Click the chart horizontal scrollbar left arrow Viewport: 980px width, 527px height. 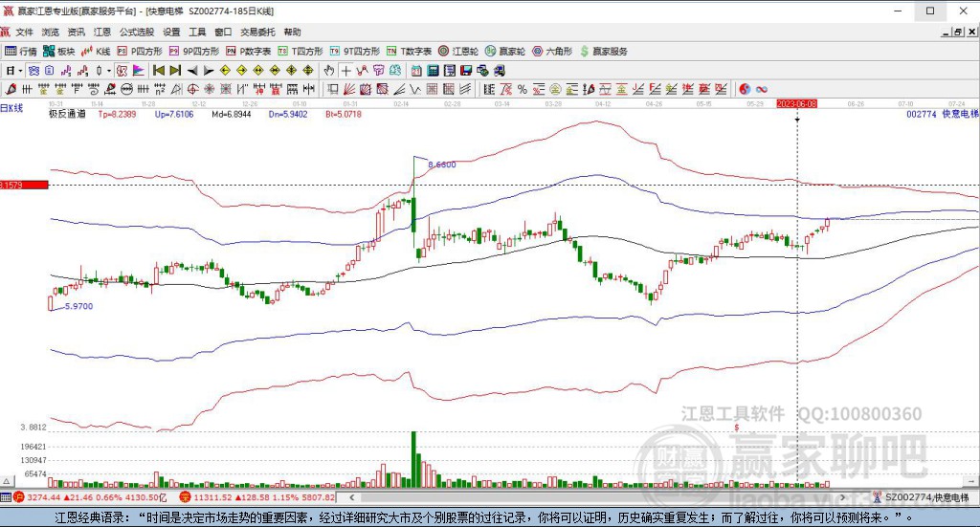coord(352,497)
